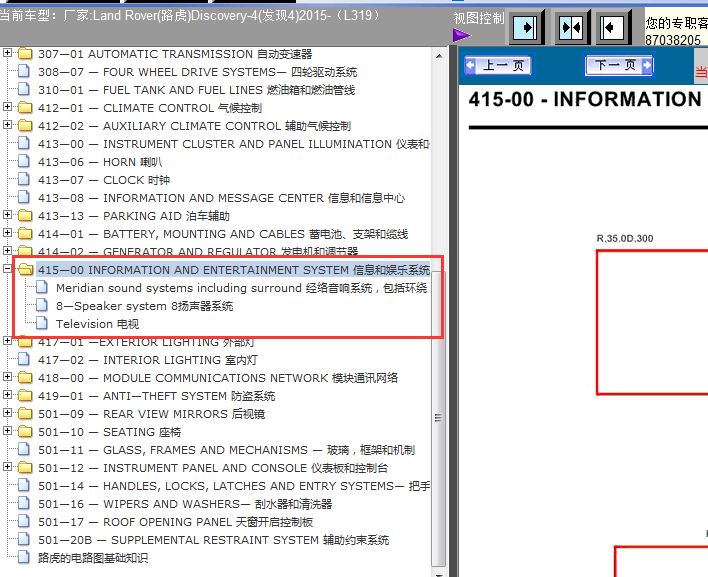The image size is (708, 577).
Task: Select 413-08 INFORMATION AND MESSAGE CENTER
Action: coord(221,198)
